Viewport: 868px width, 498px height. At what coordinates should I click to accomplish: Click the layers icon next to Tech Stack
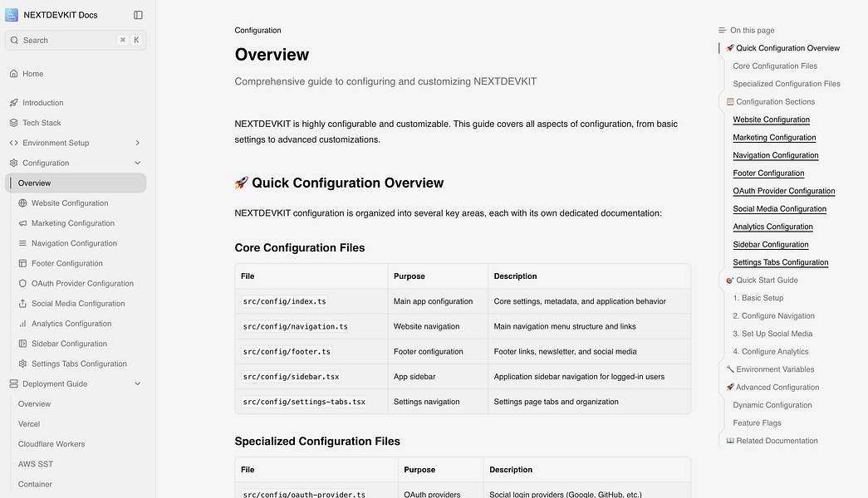coord(14,122)
